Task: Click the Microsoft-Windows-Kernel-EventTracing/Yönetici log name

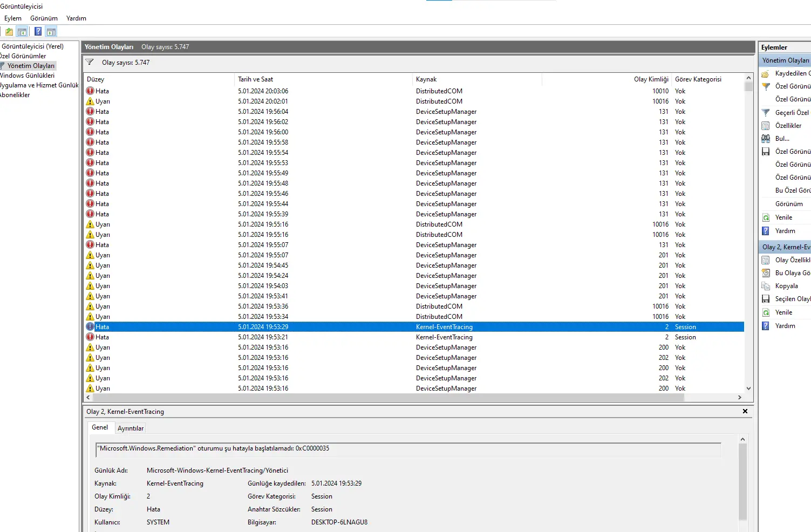Action: (217, 470)
